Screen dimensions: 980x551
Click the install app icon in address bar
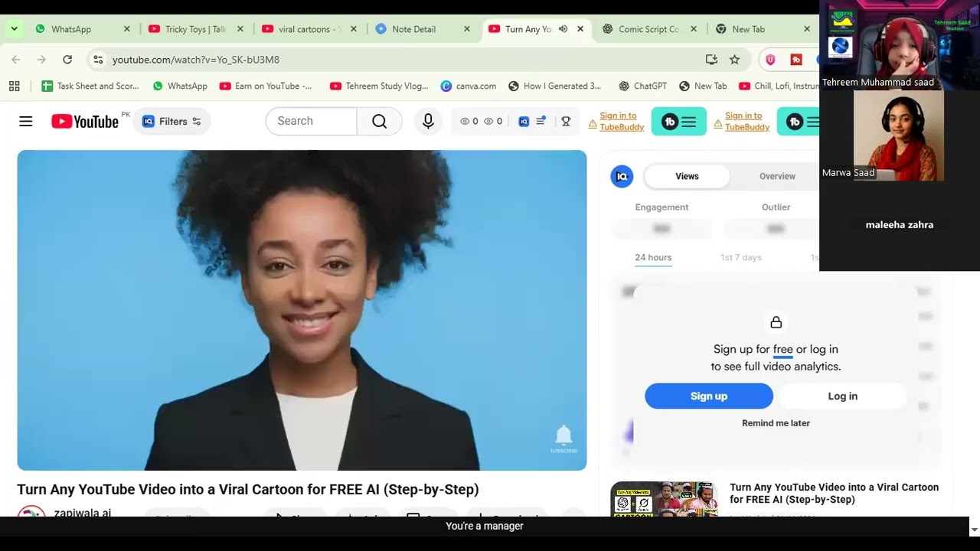click(x=711, y=59)
